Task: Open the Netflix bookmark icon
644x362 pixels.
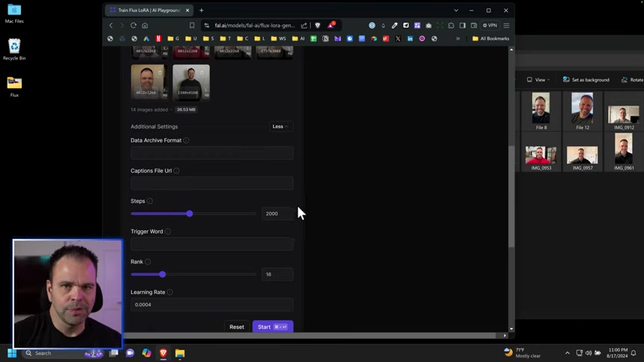Action: click(x=158, y=38)
